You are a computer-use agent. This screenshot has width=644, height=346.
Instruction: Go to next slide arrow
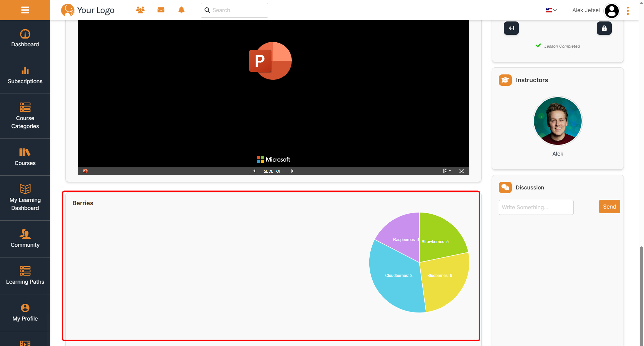(292, 171)
